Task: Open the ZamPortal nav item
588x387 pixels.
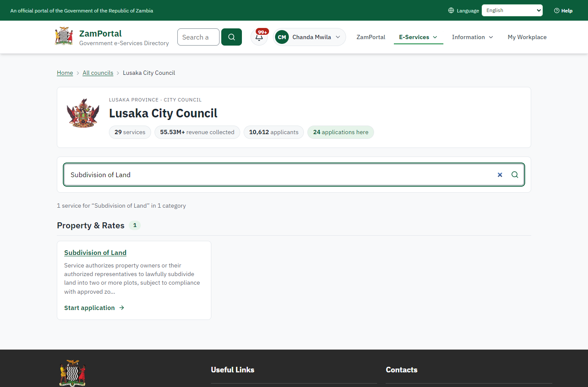Action: click(371, 37)
